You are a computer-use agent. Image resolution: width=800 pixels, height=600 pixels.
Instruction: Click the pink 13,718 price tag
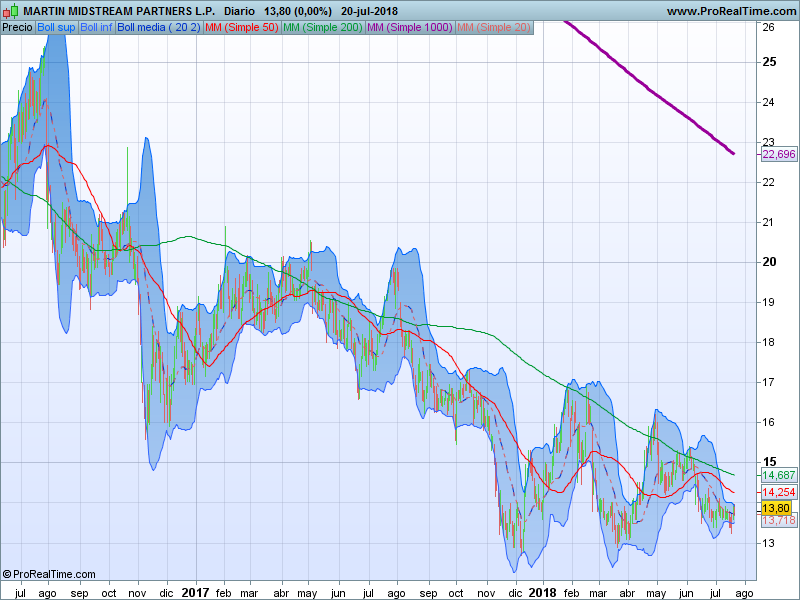coord(779,520)
